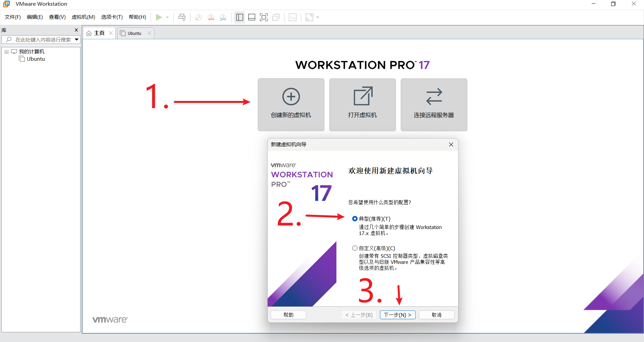The height and width of the screenshot is (342, 644).
Task: Click the 下一步(N) next button
Action: (397, 315)
